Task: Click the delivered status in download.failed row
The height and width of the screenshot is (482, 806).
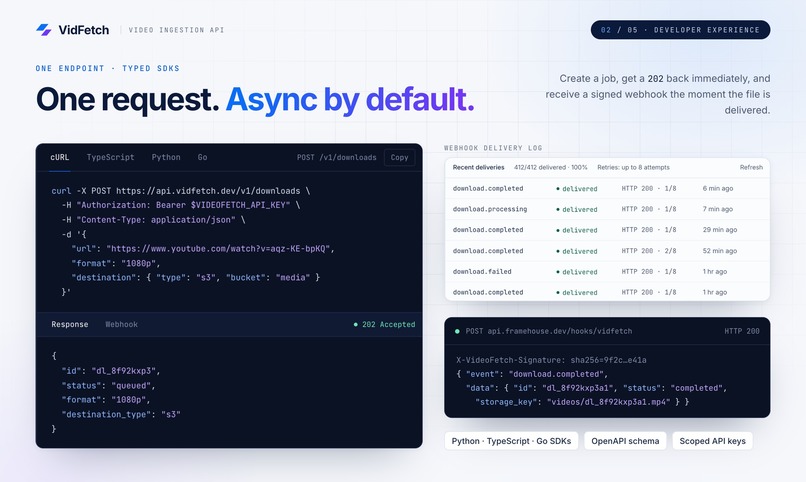Action: (577, 272)
